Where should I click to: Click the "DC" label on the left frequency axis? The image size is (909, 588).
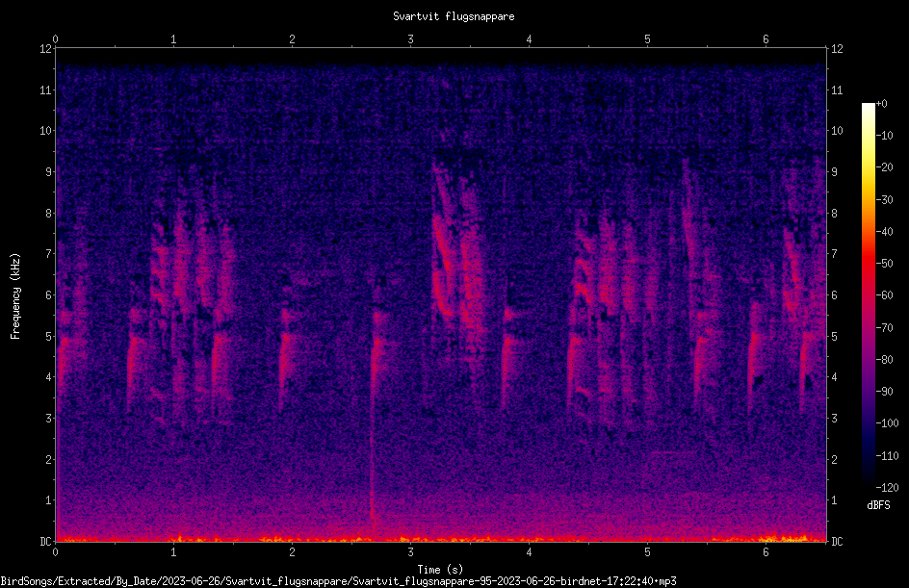45,542
